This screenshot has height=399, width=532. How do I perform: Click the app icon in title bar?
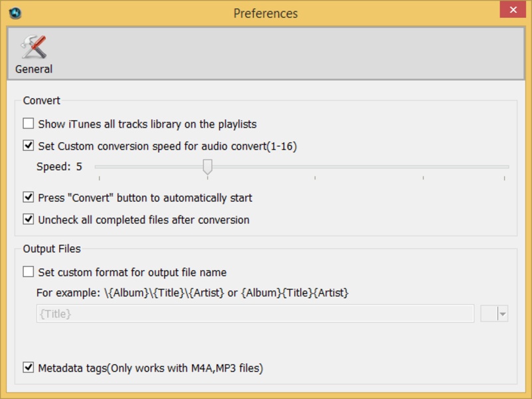15,13
